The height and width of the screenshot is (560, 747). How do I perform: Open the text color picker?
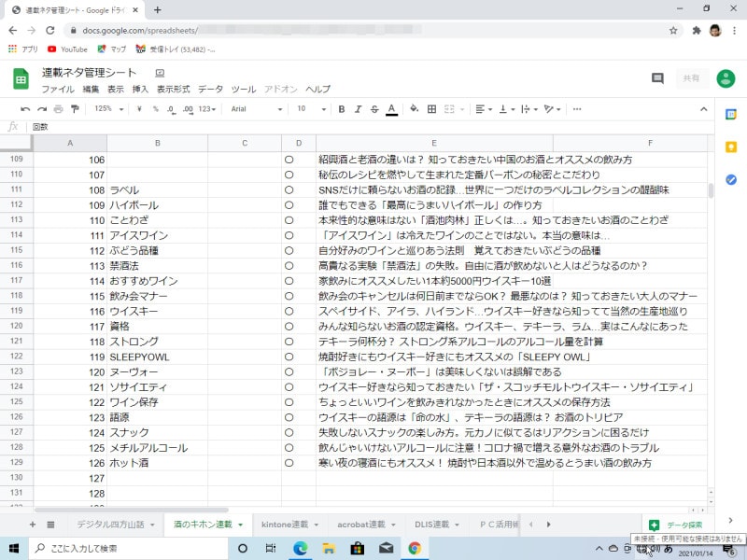391,109
